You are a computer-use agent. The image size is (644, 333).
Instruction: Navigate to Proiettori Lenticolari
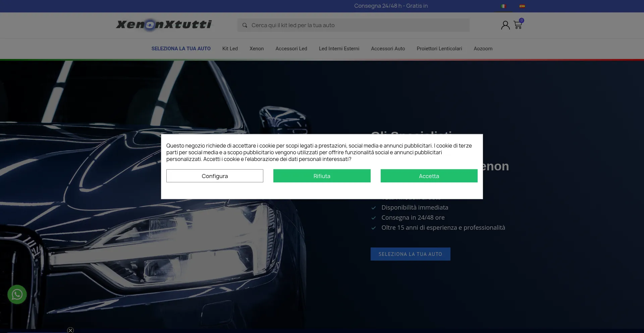click(x=439, y=49)
